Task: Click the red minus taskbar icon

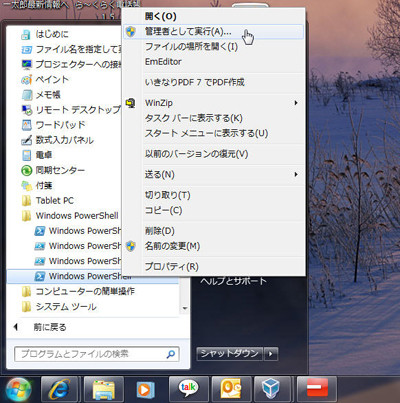Action: point(317,389)
